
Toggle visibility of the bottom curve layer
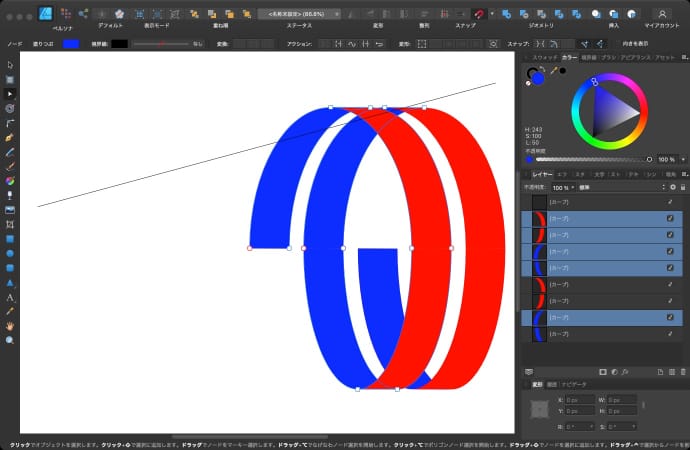[x=671, y=334]
